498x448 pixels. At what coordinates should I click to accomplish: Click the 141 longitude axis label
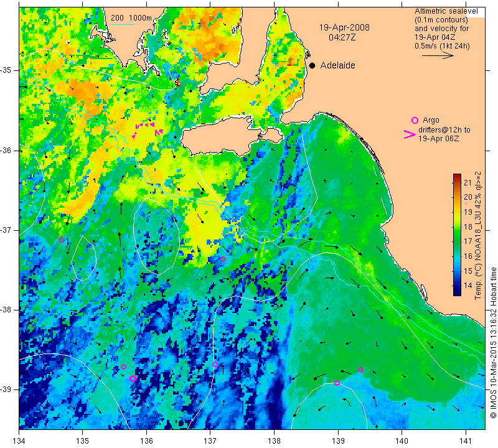(x=466, y=441)
